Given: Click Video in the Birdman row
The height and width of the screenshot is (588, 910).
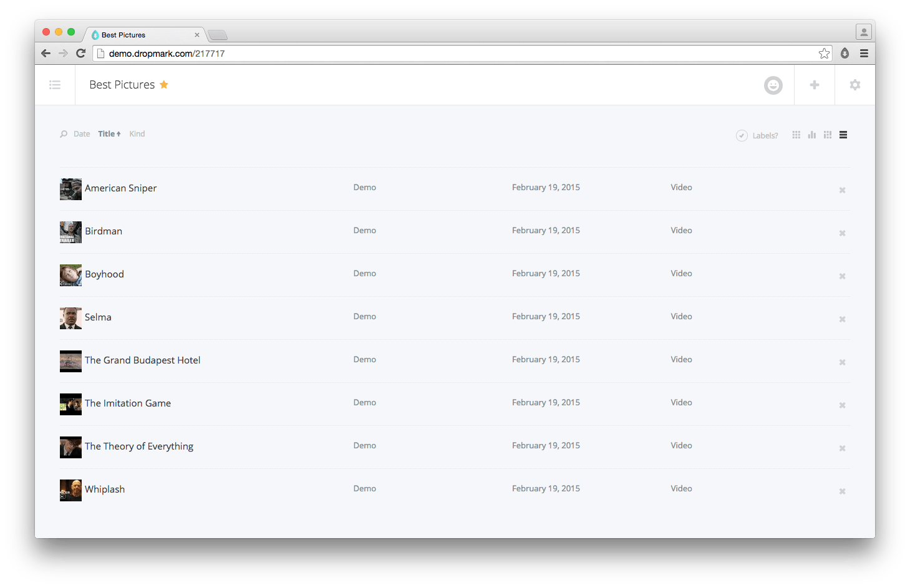Looking at the screenshot, I should coord(681,231).
